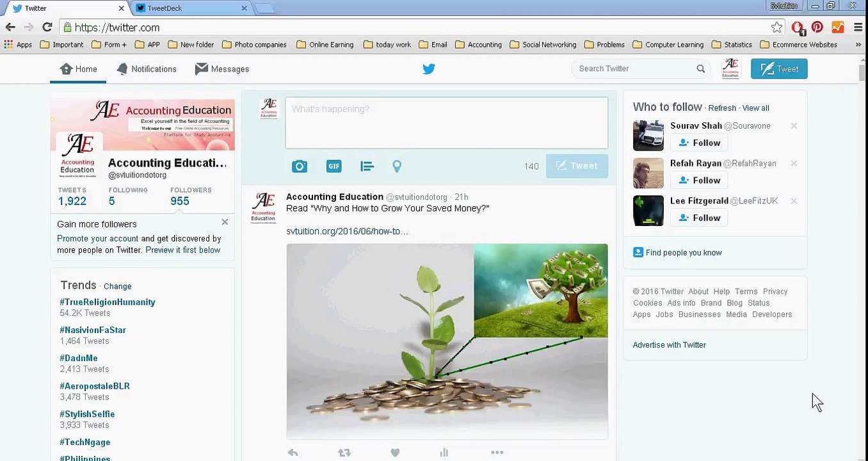Click the What's happening compose box
The image size is (868, 461).
pos(447,123)
